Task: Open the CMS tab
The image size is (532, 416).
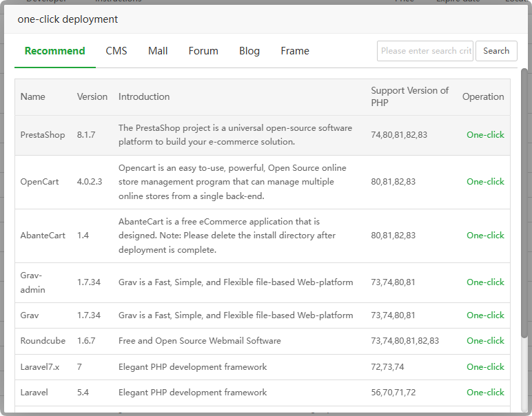Action: [116, 51]
